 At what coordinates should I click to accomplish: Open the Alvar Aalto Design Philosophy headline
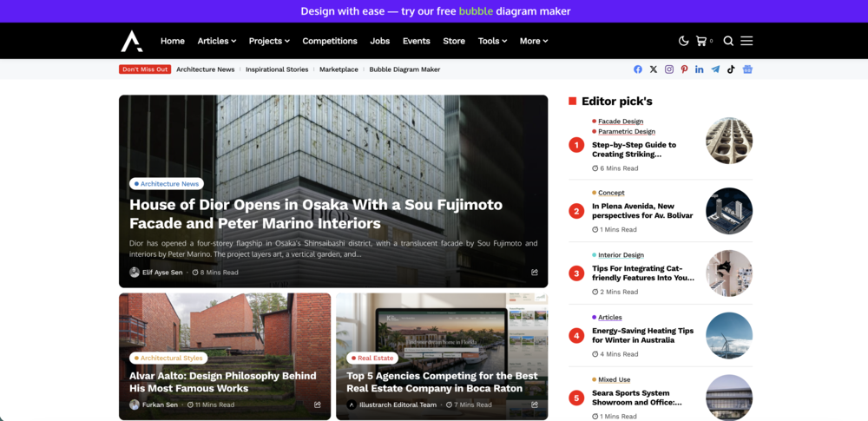pos(223,382)
